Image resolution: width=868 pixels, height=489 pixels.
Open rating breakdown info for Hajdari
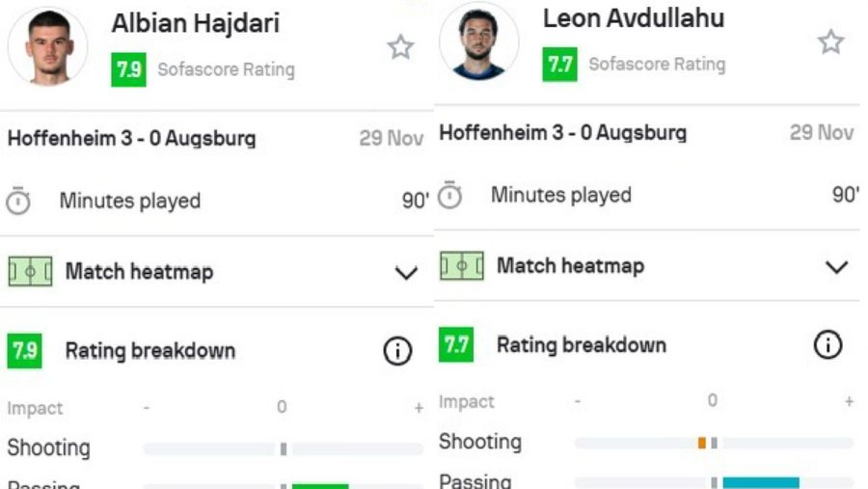click(397, 352)
